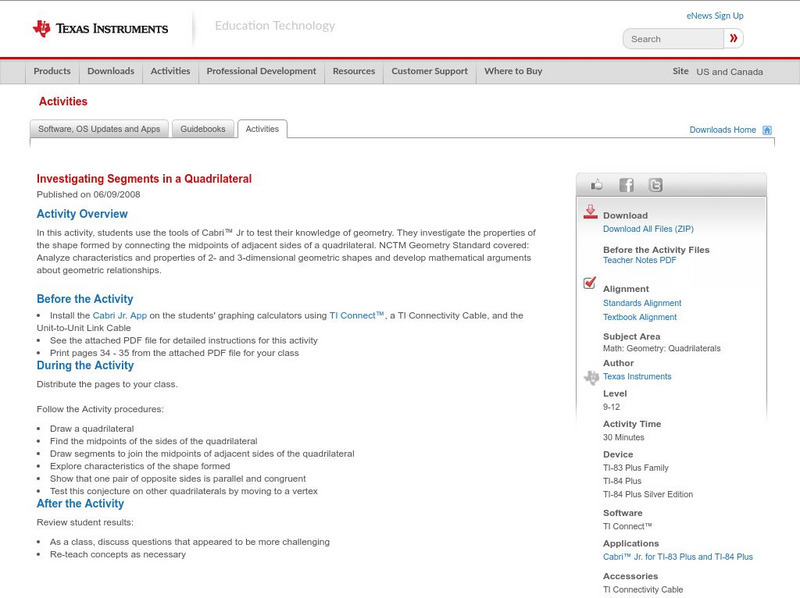This screenshot has height=598, width=800.
Task: Click the Before the Activity heading
Action: point(85,299)
